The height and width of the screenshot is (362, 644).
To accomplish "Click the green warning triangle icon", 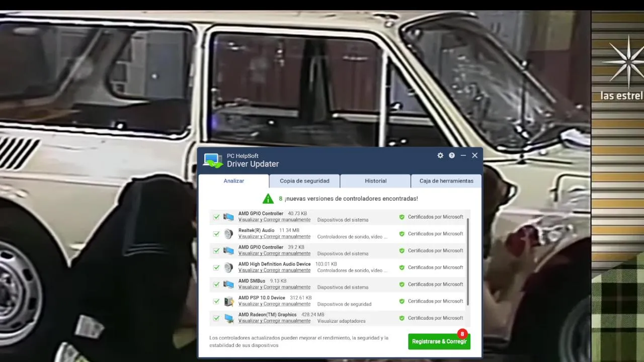I will [x=268, y=199].
